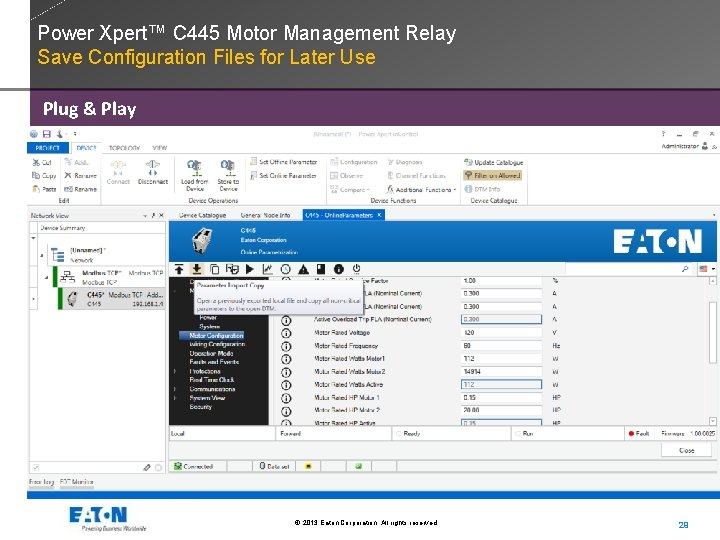720x540 pixels.
Task: Expand the System View tree node
Action: tap(175, 398)
